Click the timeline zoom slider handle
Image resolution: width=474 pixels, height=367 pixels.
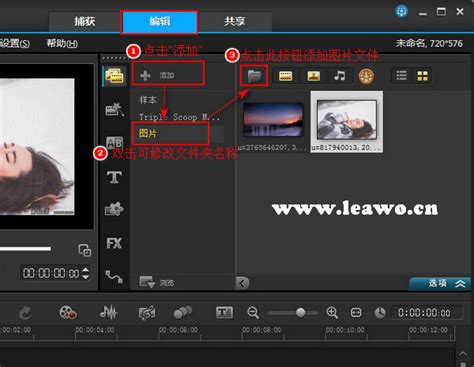(300, 312)
